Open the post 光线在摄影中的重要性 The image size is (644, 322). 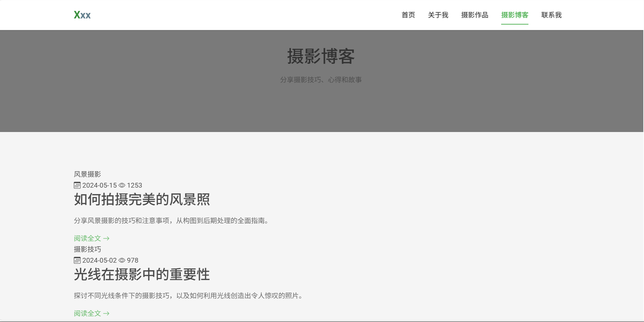tap(142, 275)
